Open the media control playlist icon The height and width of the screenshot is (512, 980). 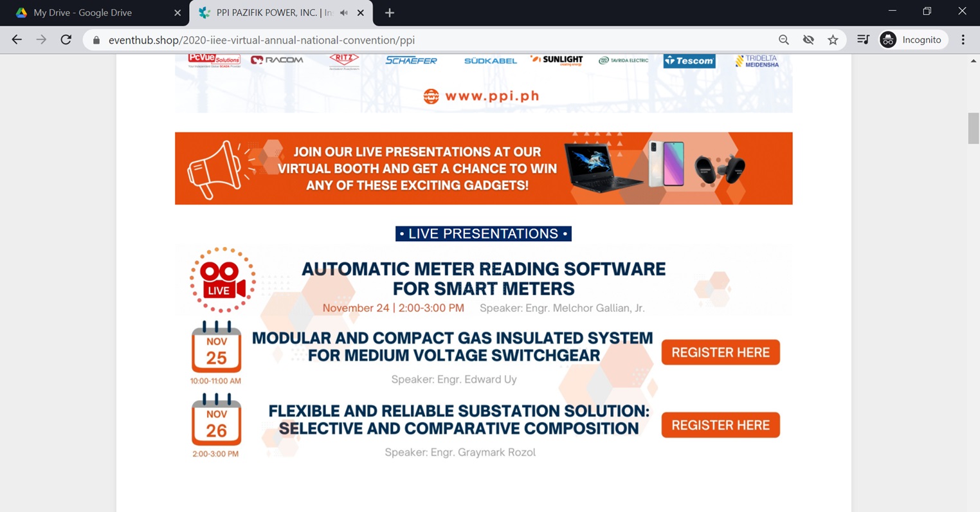click(x=863, y=40)
